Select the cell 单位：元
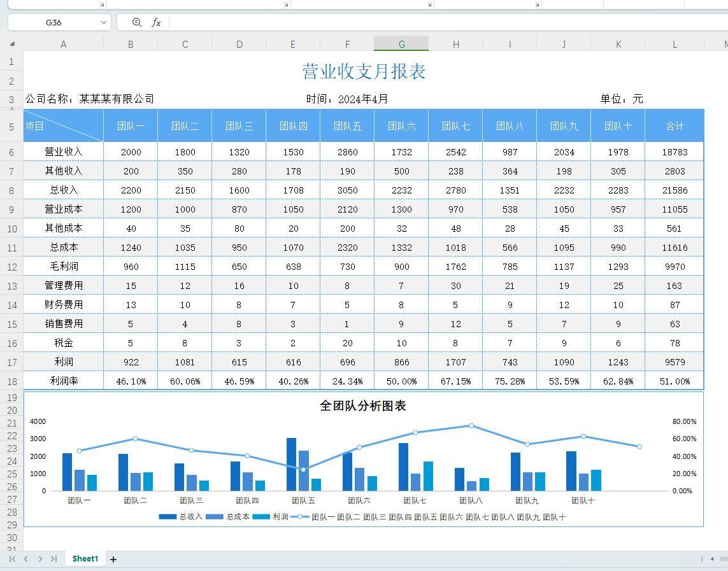This screenshot has height=571, width=728. point(622,99)
